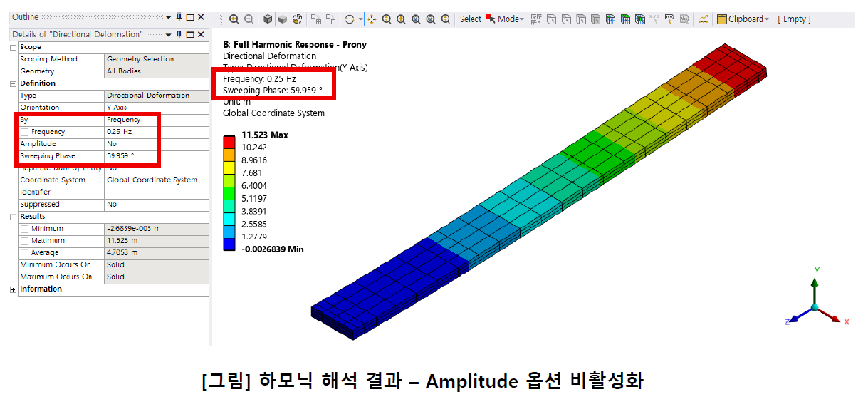Click the Pan view tool icon
Screen dimensions: 868x402
click(372, 19)
